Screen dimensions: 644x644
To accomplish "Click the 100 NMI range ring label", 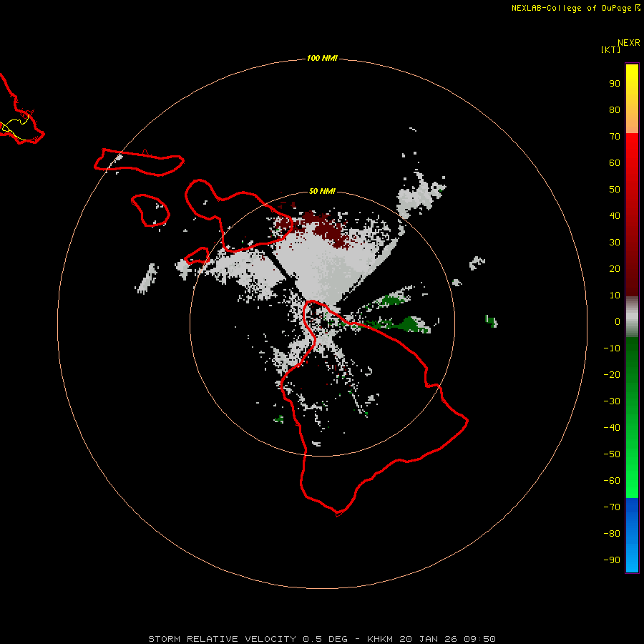I will coord(322,59).
